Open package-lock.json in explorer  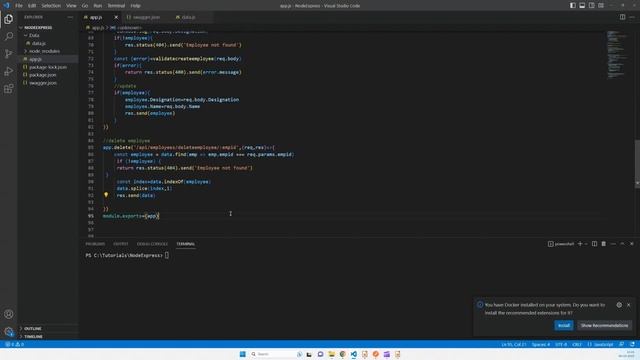point(48,67)
